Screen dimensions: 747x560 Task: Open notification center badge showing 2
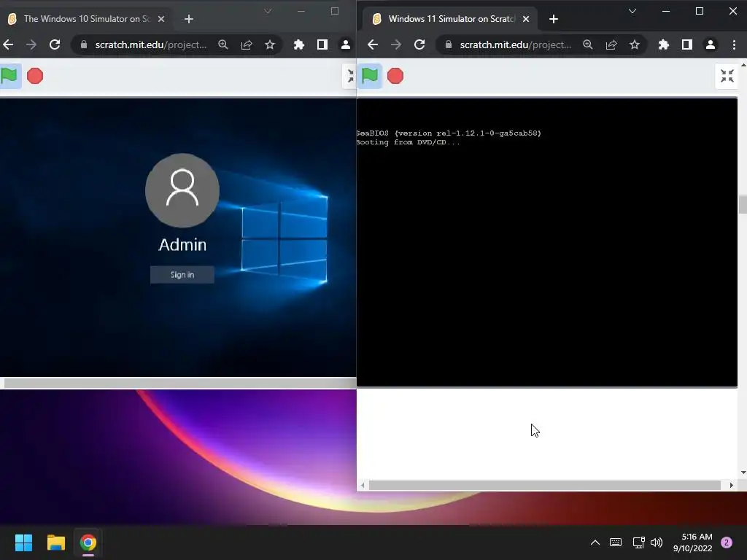point(727,542)
